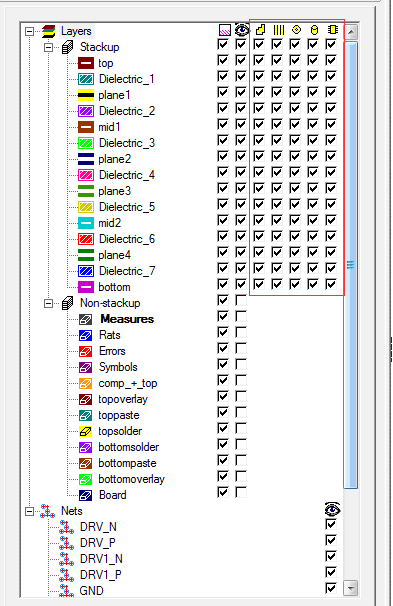This screenshot has width=393, height=606.
Task: Uncheck DRV_N net visibility checkbox
Action: pyautogui.click(x=331, y=525)
